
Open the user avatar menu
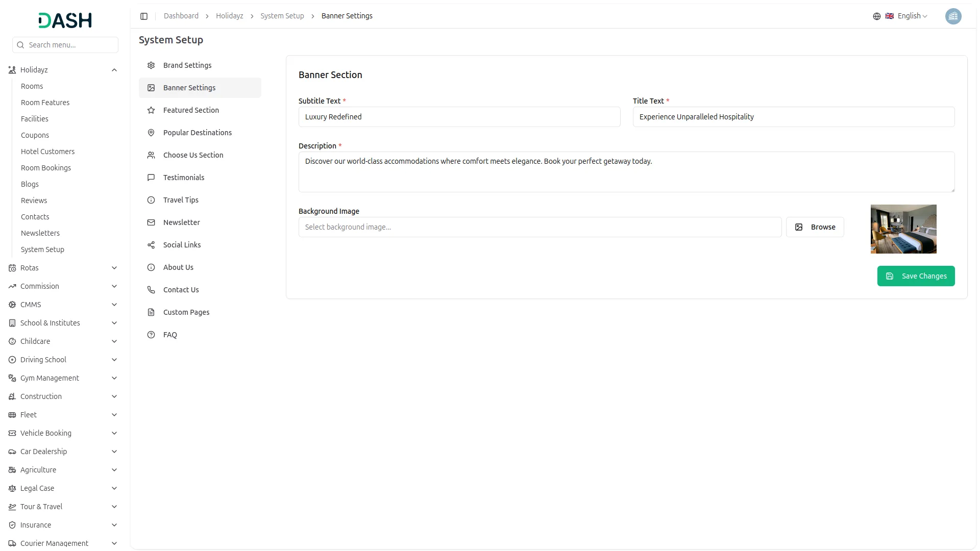tap(952, 16)
